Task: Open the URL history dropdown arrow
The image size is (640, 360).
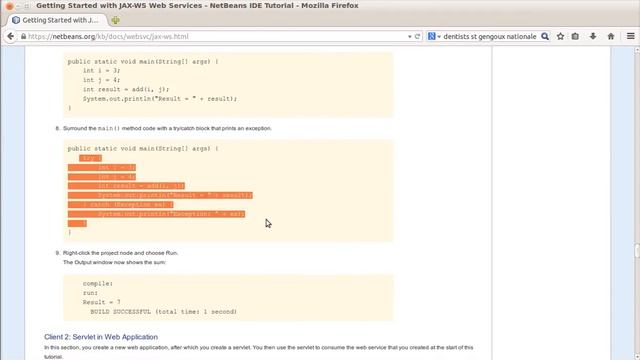Action: pos(409,36)
